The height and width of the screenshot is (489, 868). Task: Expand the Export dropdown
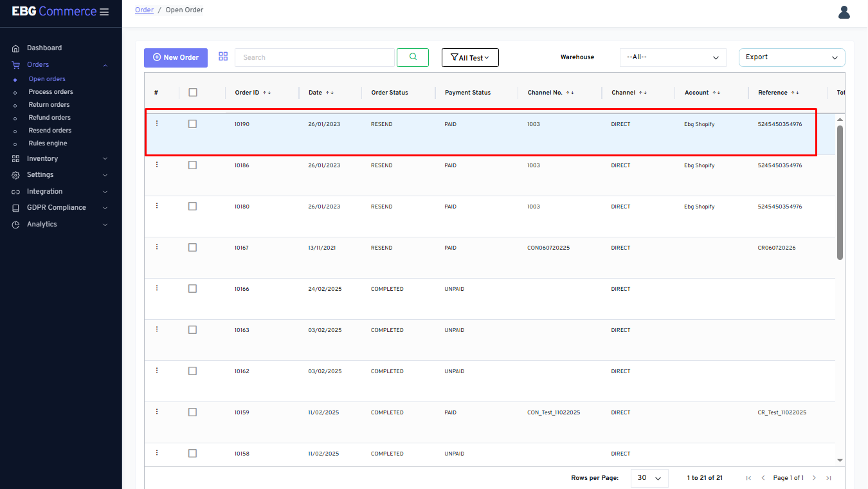coord(791,57)
